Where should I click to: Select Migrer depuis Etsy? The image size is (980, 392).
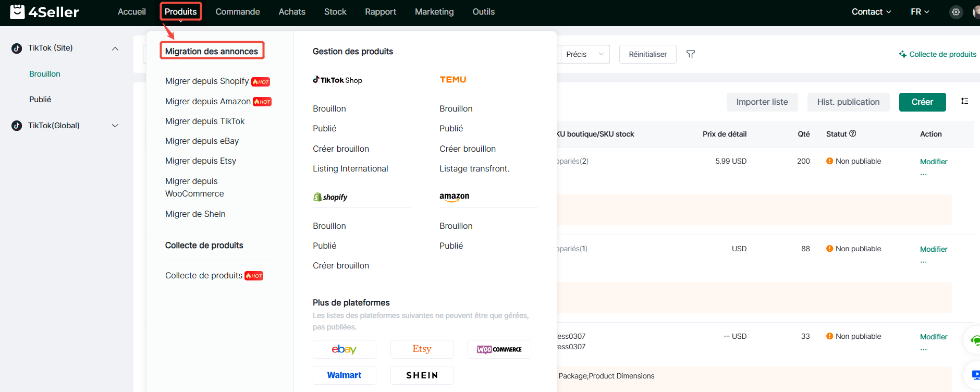(201, 161)
